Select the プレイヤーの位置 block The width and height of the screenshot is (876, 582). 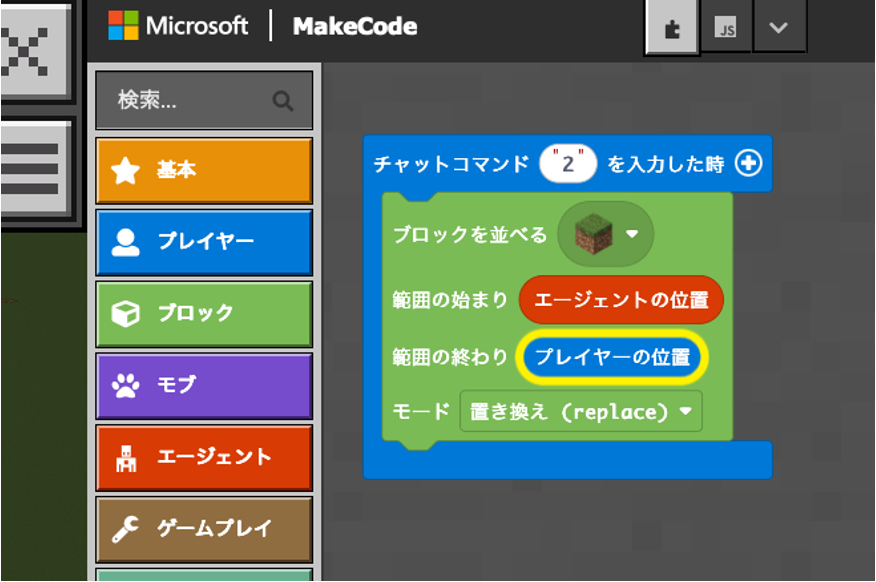tap(612, 357)
